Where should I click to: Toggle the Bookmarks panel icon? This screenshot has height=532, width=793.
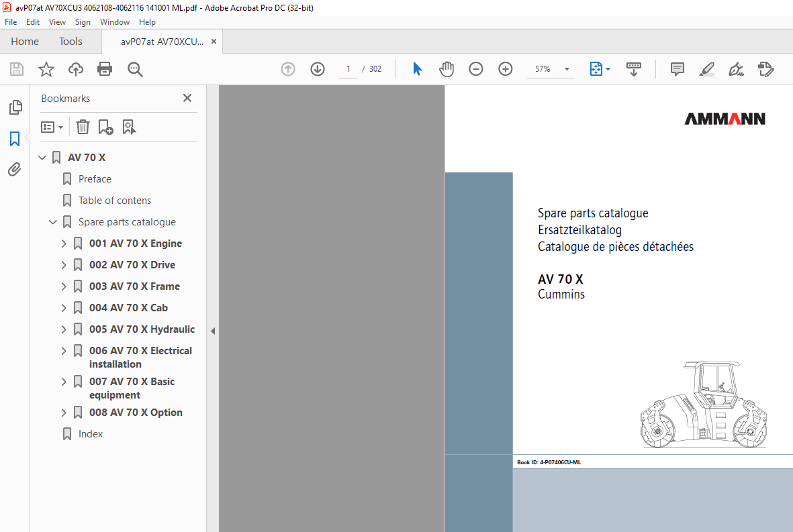[x=15, y=138]
